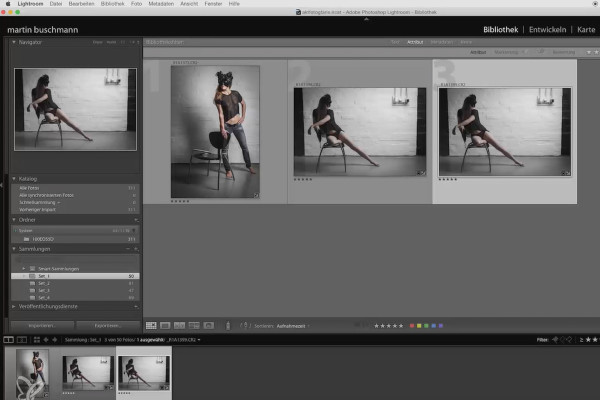
Task: Select first filmstrip thumbnail (standing pose)
Action: coord(33,373)
